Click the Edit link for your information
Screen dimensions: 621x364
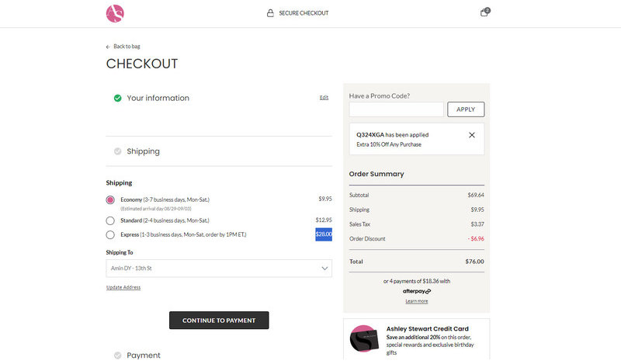tap(324, 98)
